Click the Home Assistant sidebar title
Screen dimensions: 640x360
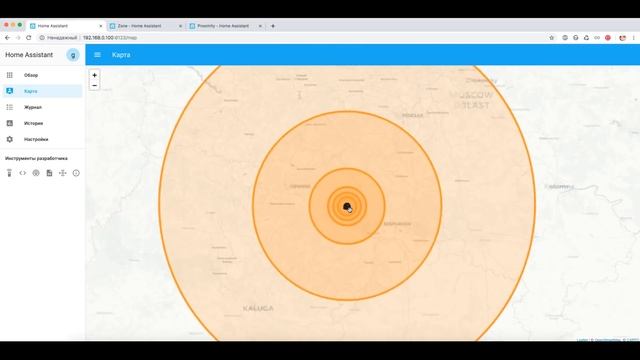(x=29, y=55)
